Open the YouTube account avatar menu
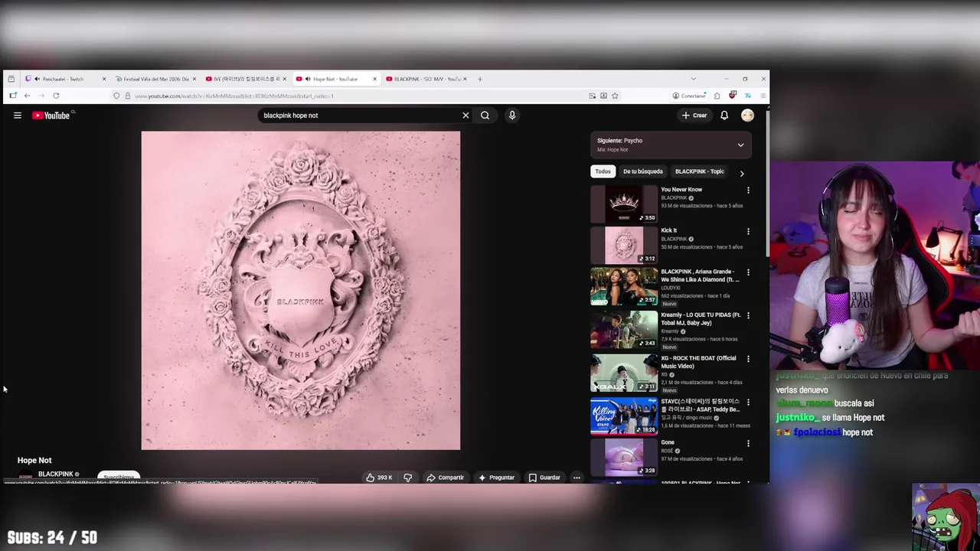The width and height of the screenshot is (980, 551). point(747,116)
